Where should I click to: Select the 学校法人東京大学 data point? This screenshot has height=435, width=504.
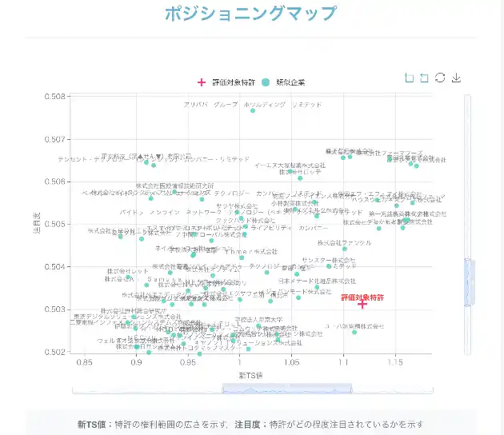[x=259, y=325]
